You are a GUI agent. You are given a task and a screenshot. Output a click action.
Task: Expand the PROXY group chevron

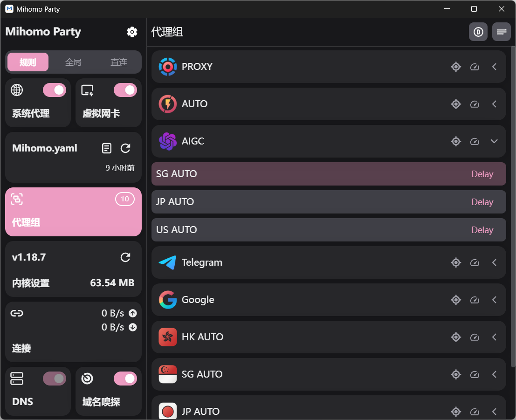(x=495, y=67)
